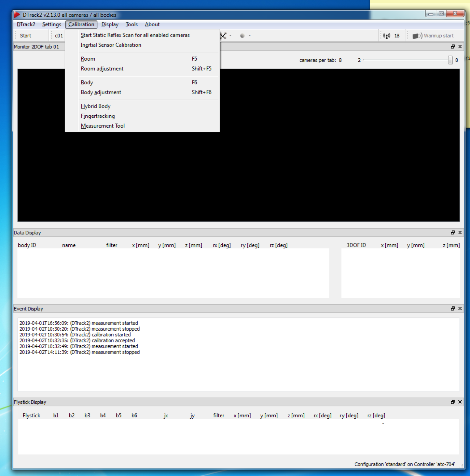Select Start Static Reflex Scan option
The width and height of the screenshot is (470, 476).
[135, 35]
